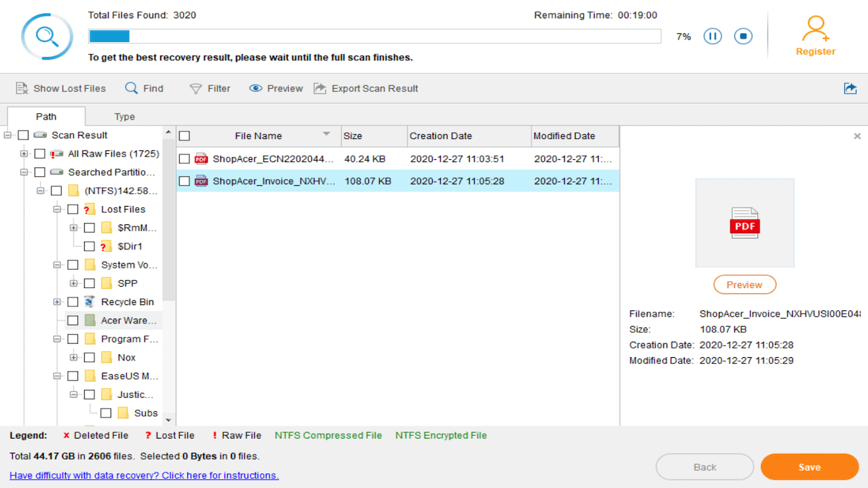Click the $Dir1 folder icon
Image resolution: width=868 pixels, height=488 pixels.
pos(106,246)
